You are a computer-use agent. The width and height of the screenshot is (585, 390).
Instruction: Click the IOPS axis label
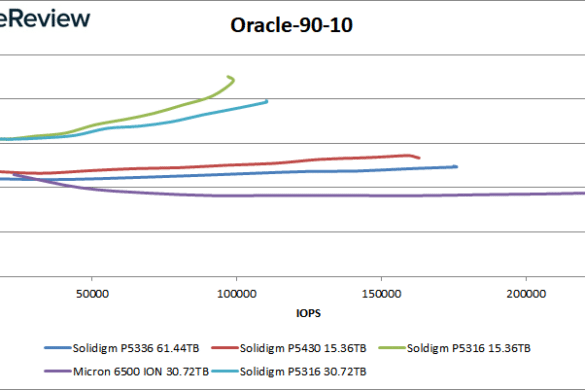click(x=308, y=313)
